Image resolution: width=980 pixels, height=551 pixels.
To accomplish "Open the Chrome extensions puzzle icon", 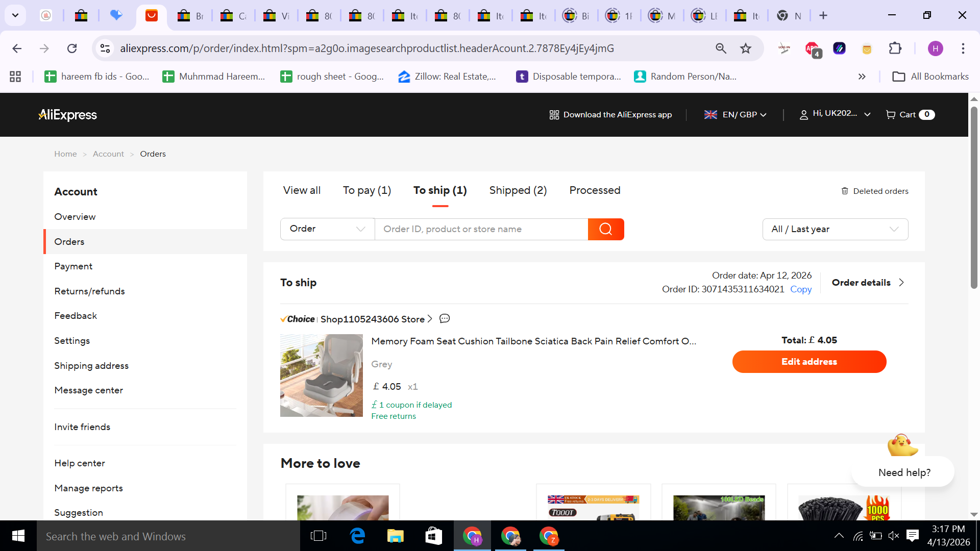I will click(895, 48).
